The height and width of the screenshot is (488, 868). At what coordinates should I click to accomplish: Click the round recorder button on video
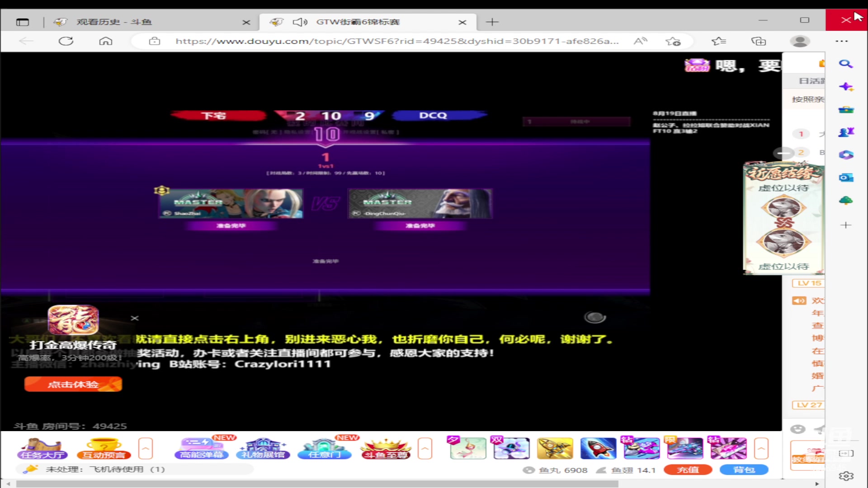595,317
